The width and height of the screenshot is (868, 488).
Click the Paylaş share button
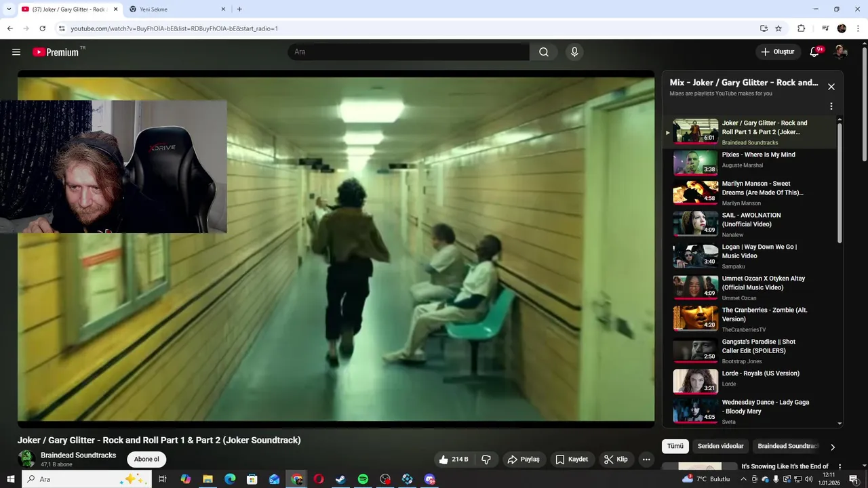click(x=524, y=460)
